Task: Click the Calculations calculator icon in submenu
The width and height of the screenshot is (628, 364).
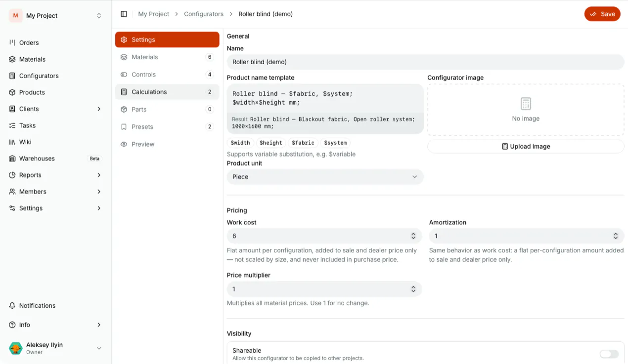Action: coord(124,92)
